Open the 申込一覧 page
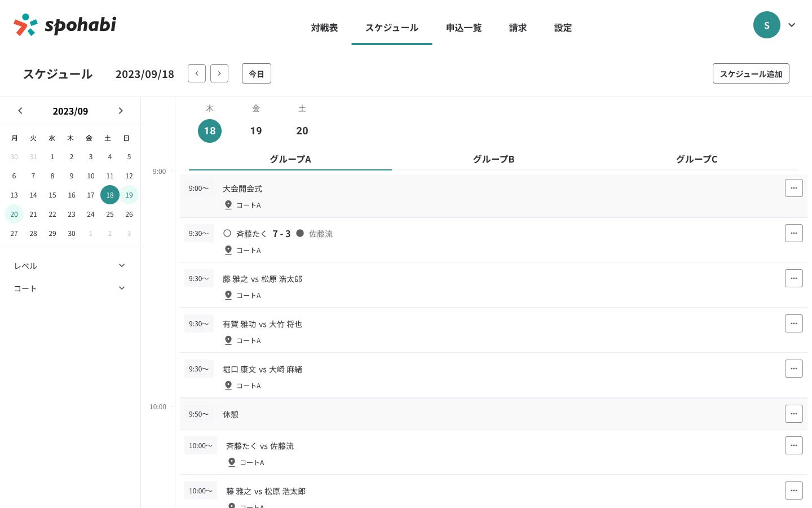Viewport: 812px width, 508px height. click(464, 28)
